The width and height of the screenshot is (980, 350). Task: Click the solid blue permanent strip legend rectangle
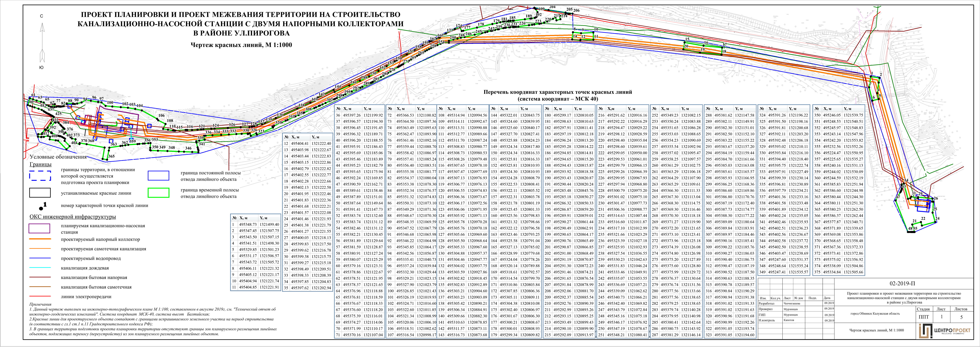(x=158, y=175)
